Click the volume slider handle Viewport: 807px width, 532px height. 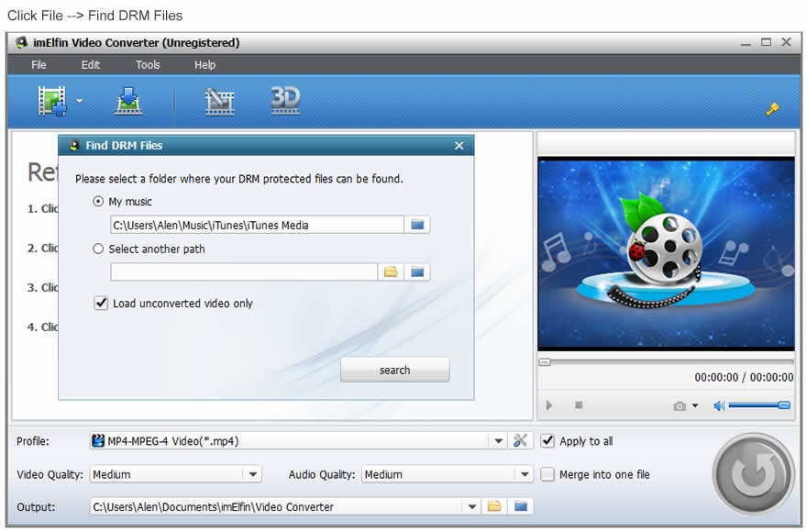783,405
